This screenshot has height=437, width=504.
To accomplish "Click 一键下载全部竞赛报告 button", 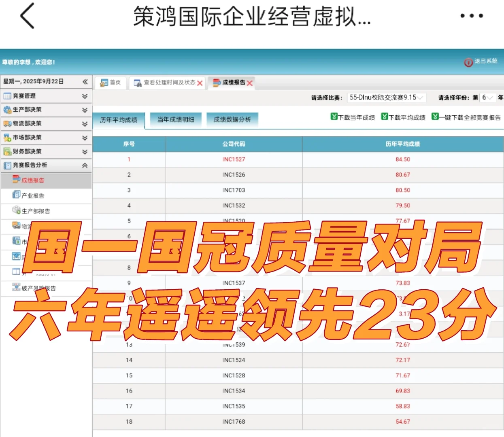I will click(466, 117).
